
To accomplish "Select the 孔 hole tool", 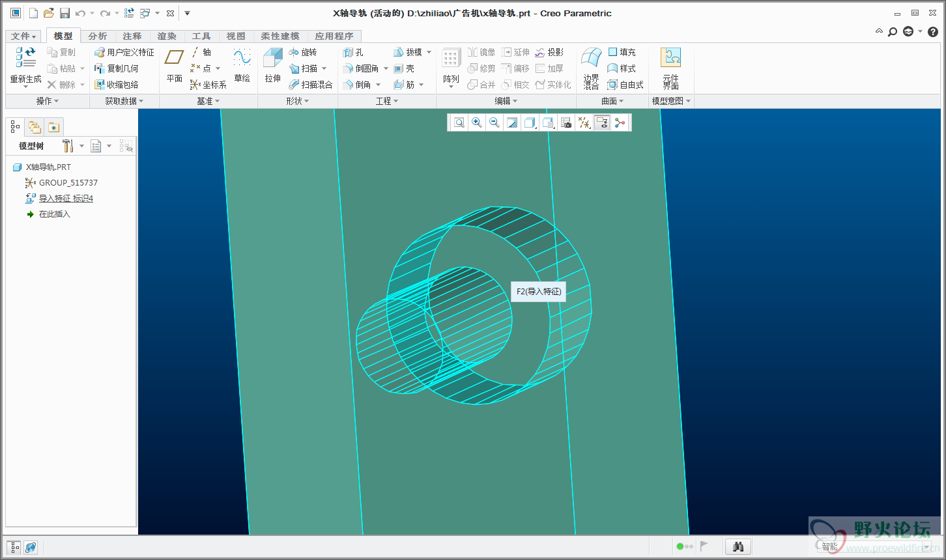I will pos(353,52).
